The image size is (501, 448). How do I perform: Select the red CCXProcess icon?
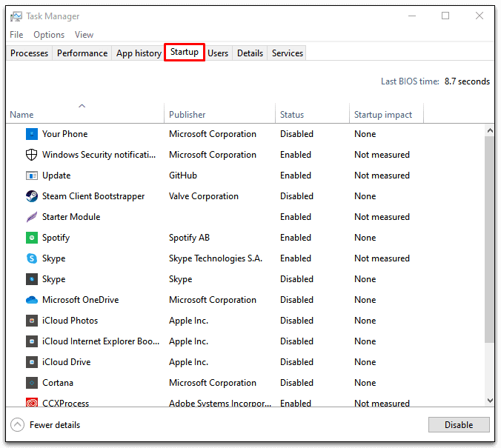pos(32,404)
